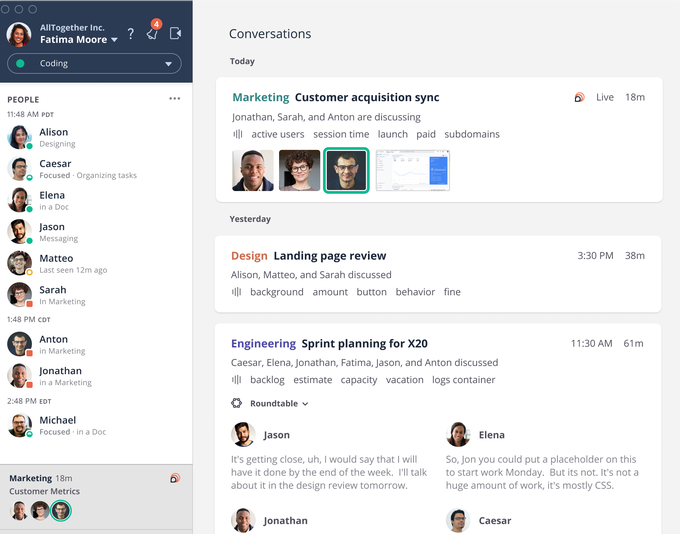Click highlighted speaker avatar in Marketing conversation
Screen dimensions: 680x534
[346, 170]
